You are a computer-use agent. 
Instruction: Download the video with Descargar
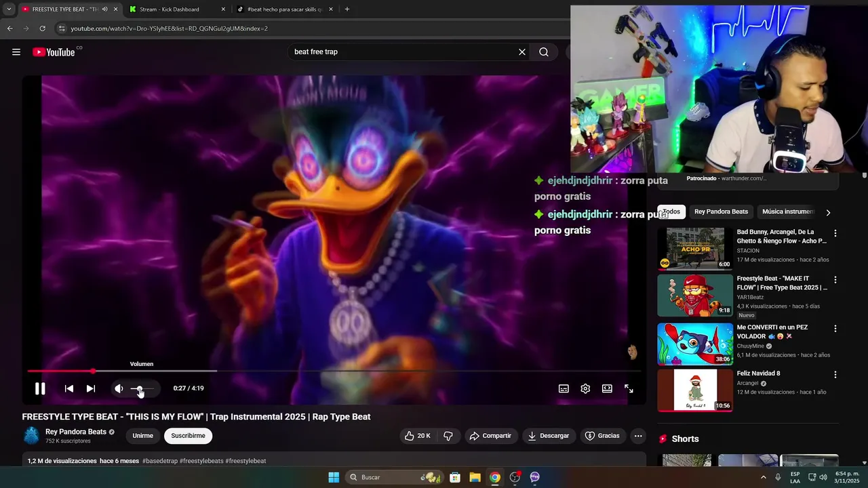click(x=549, y=436)
